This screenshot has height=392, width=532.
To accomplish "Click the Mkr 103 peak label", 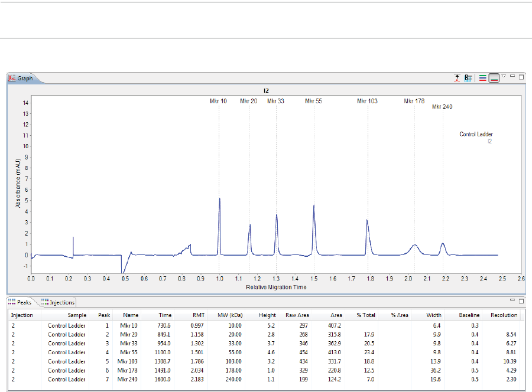I will tap(367, 101).
